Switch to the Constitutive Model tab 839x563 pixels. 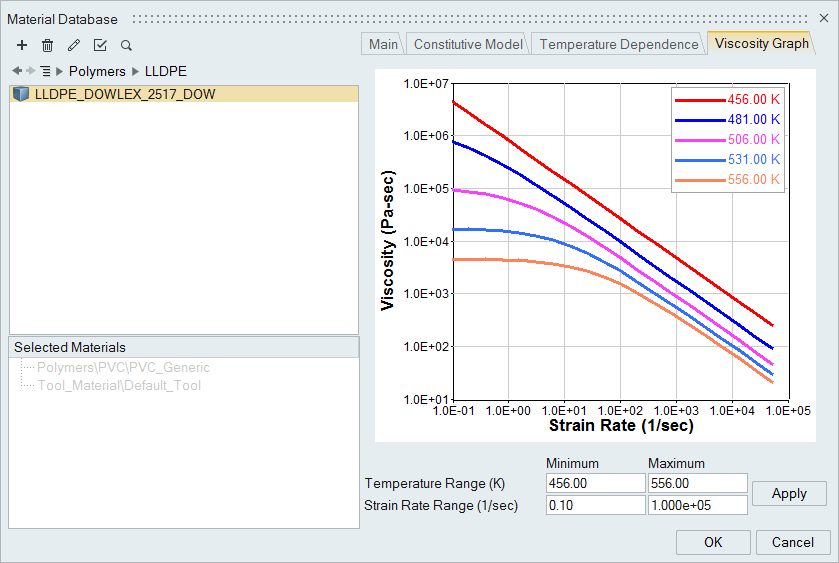[467, 44]
